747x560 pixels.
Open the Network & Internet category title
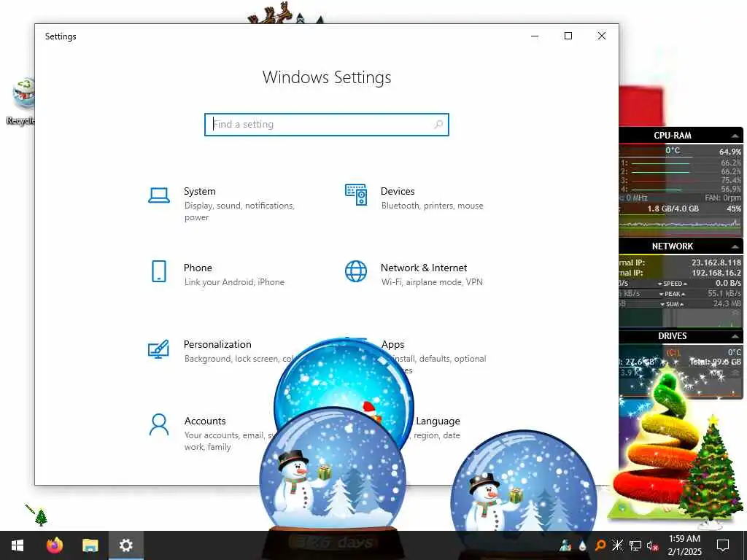click(x=424, y=268)
